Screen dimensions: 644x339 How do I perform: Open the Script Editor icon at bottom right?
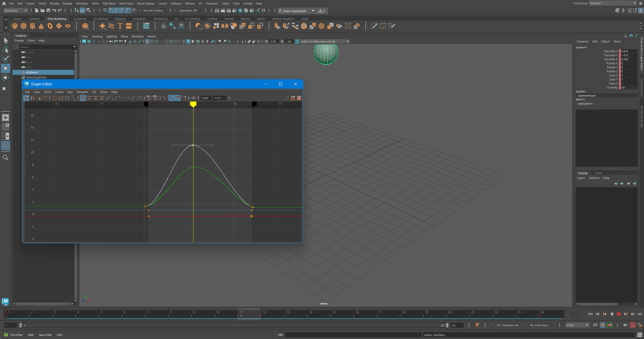pyautogui.click(x=640, y=335)
